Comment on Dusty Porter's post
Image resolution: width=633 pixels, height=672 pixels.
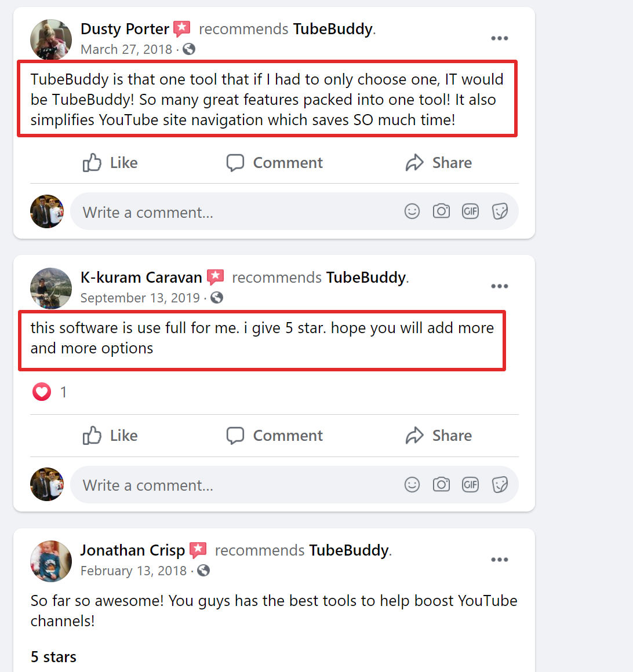274,163
